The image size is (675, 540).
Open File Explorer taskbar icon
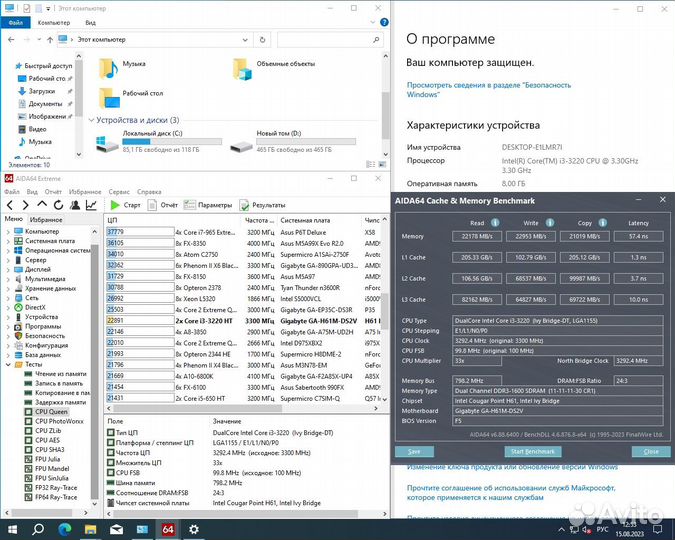pos(90,529)
